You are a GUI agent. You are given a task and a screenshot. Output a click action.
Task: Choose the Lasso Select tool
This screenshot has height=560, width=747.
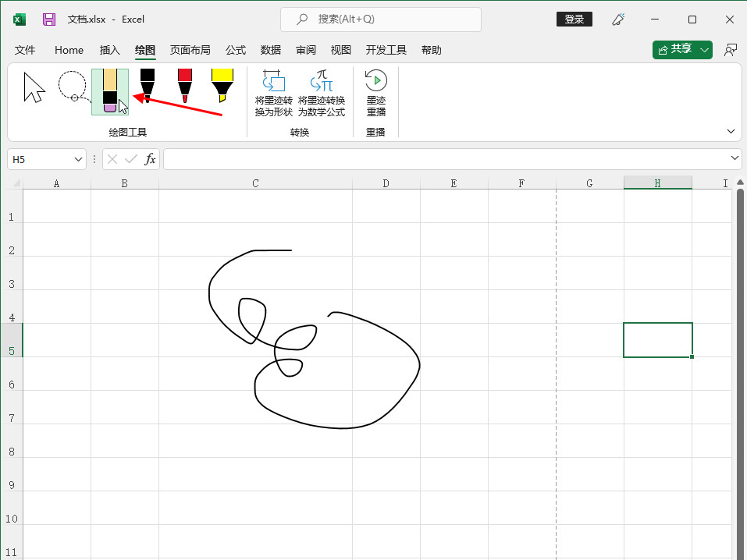point(73,87)
